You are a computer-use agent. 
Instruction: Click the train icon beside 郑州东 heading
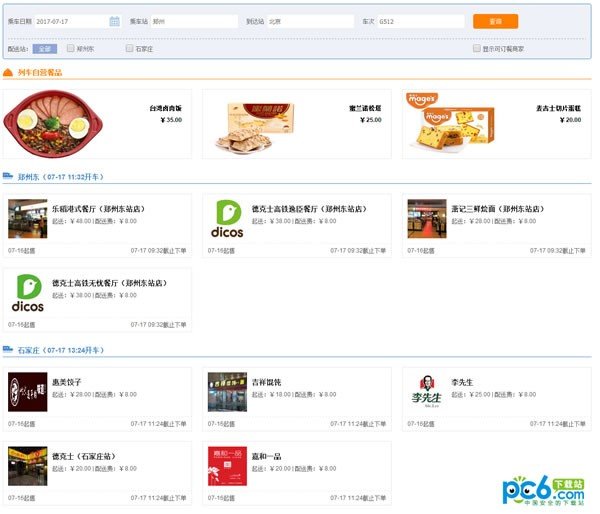pos(8,176)
